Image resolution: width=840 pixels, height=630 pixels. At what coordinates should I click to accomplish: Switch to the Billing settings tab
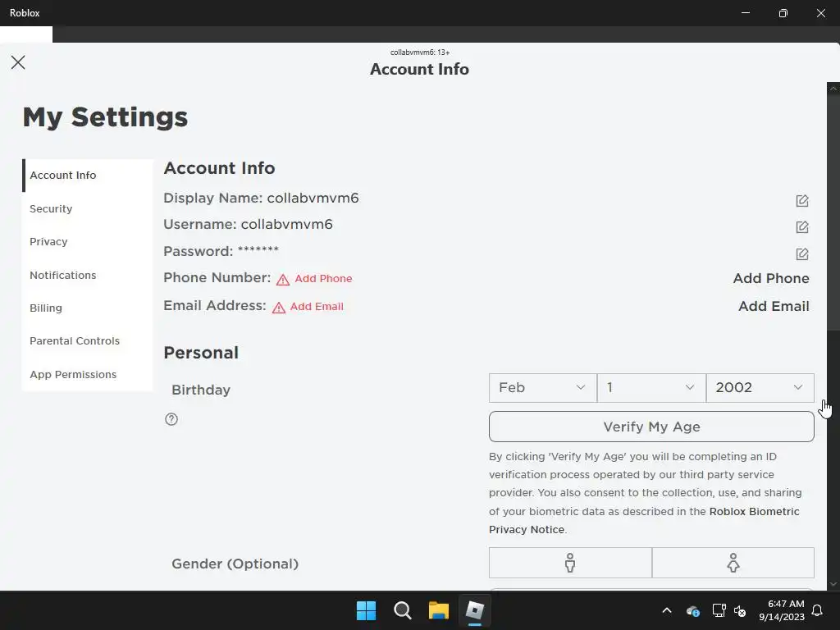point(87,308)
